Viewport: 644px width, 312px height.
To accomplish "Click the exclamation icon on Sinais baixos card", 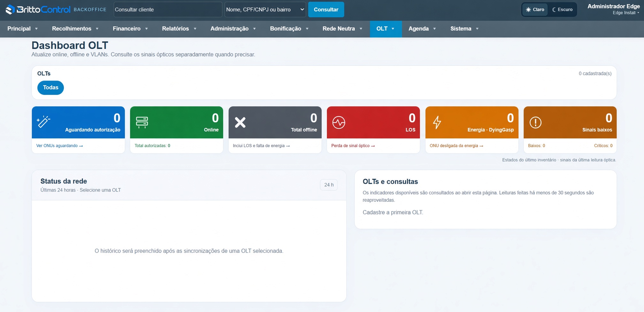I will coord(535,122).
